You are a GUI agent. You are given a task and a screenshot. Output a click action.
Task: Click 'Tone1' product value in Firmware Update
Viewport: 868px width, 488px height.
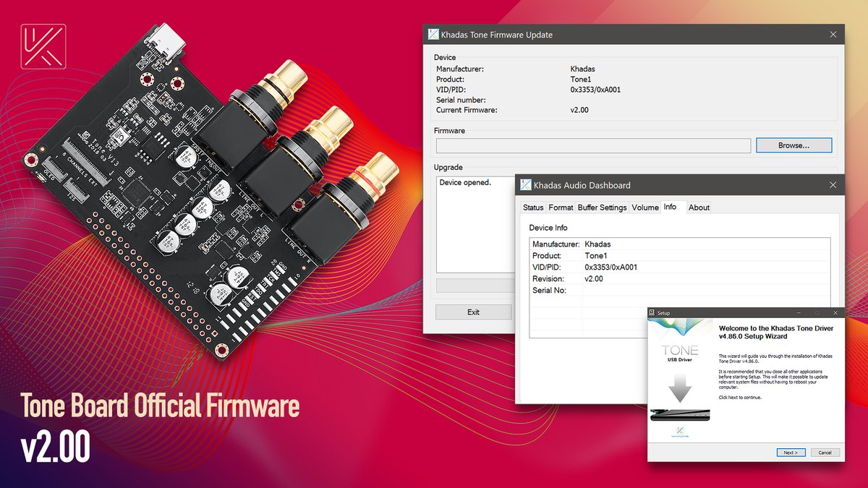coord(581,80)
